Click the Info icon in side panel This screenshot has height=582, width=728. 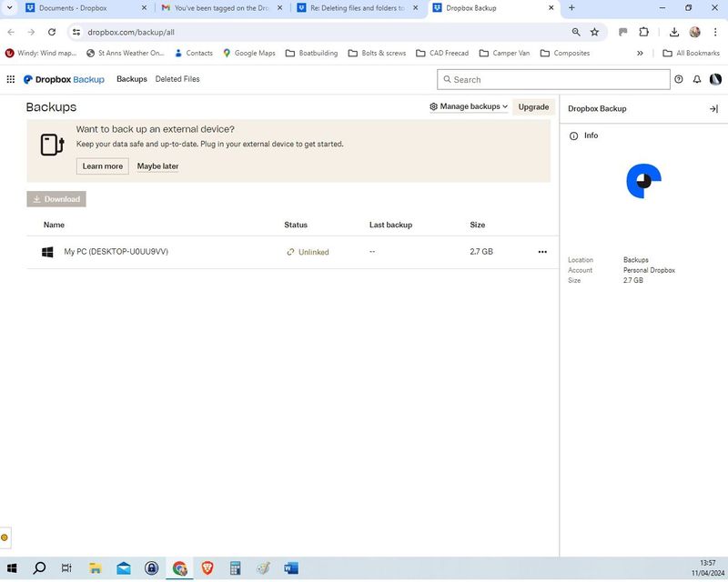pos(573,135)
